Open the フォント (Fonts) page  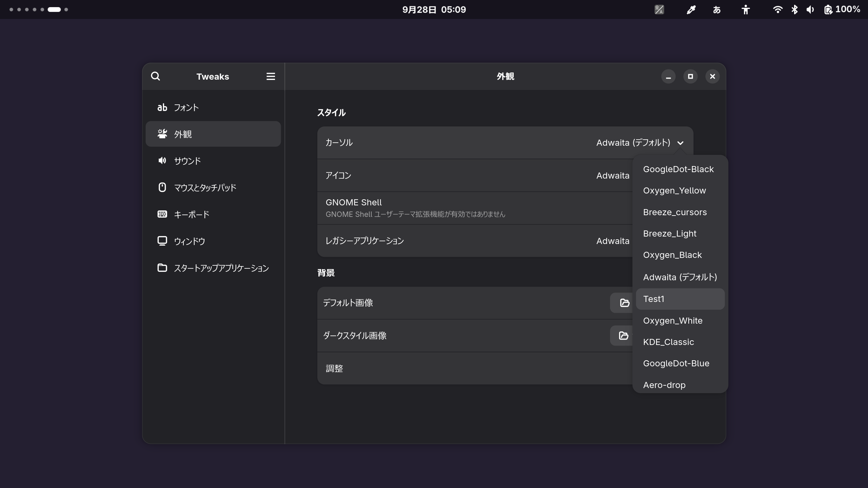(213, 107)
